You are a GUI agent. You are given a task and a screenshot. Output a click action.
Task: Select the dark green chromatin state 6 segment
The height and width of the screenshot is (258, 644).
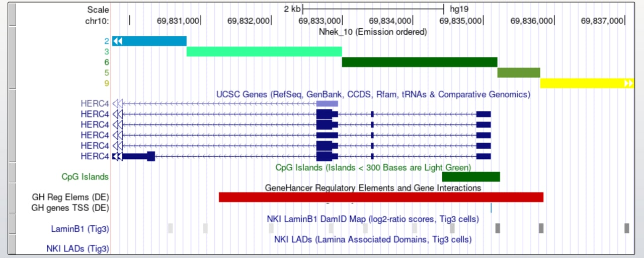coord(420,62)
